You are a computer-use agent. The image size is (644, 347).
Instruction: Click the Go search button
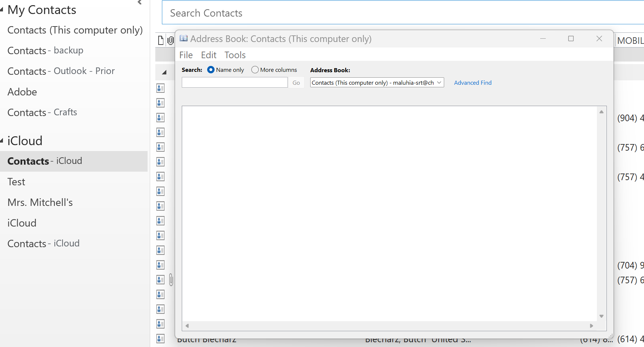[x=296, y=83]
